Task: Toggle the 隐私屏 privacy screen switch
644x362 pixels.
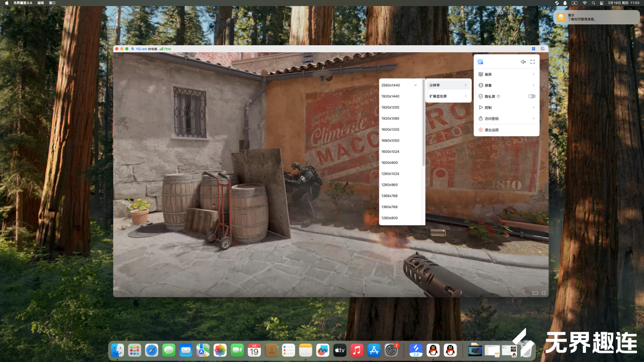Action: pos(531,96)
